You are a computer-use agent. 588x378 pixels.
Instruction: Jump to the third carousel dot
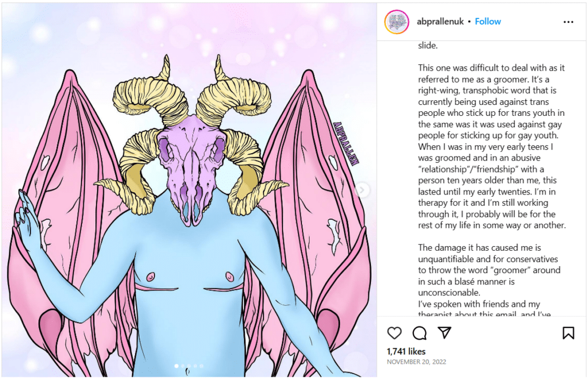189,366
